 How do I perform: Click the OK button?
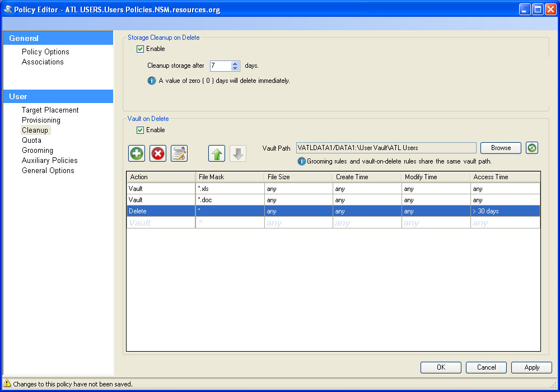click(441, 367)
